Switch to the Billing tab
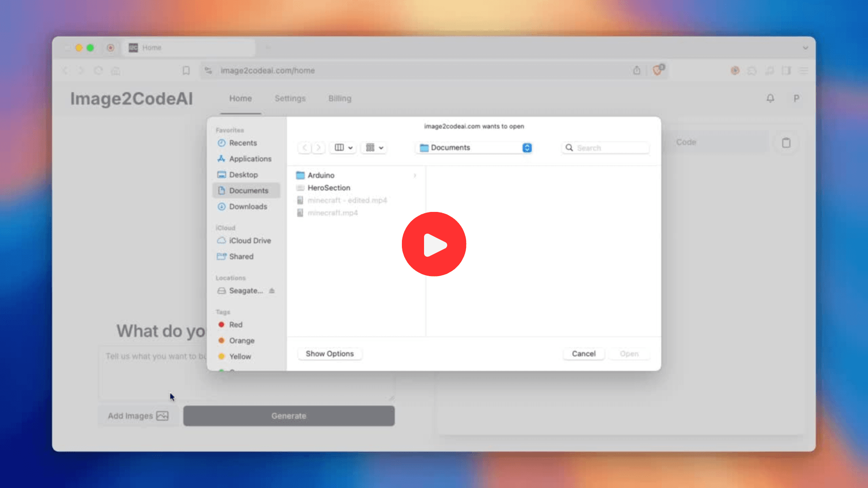 339,99
